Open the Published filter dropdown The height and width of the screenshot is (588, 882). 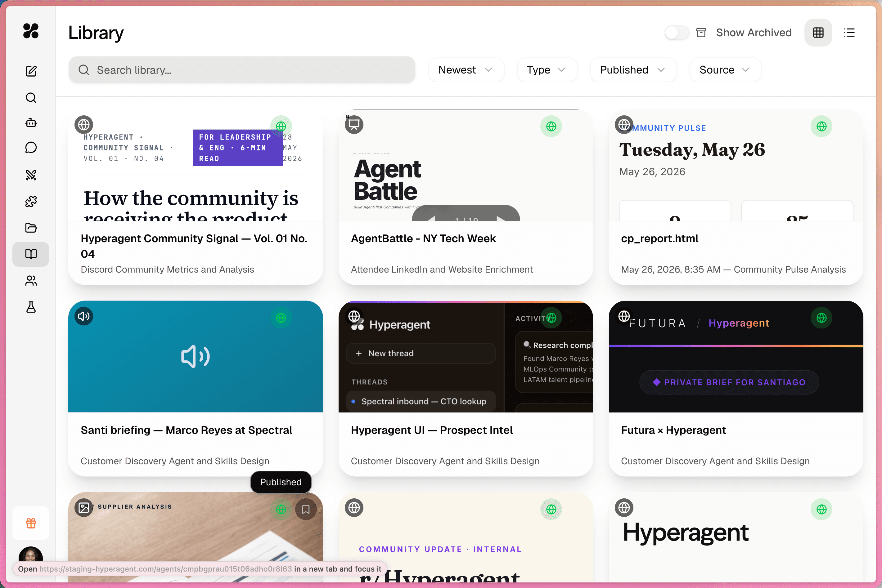[x=633, y=70]
